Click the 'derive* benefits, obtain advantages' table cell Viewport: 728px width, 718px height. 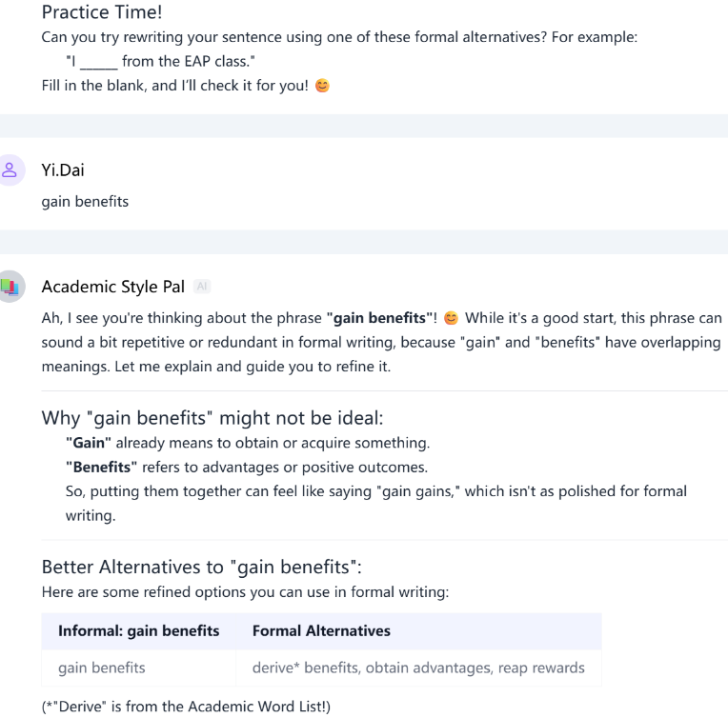(x=418, y=668)
